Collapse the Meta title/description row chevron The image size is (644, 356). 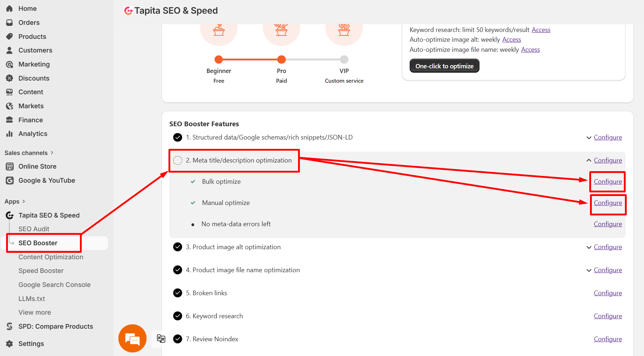tap(589, 160)
